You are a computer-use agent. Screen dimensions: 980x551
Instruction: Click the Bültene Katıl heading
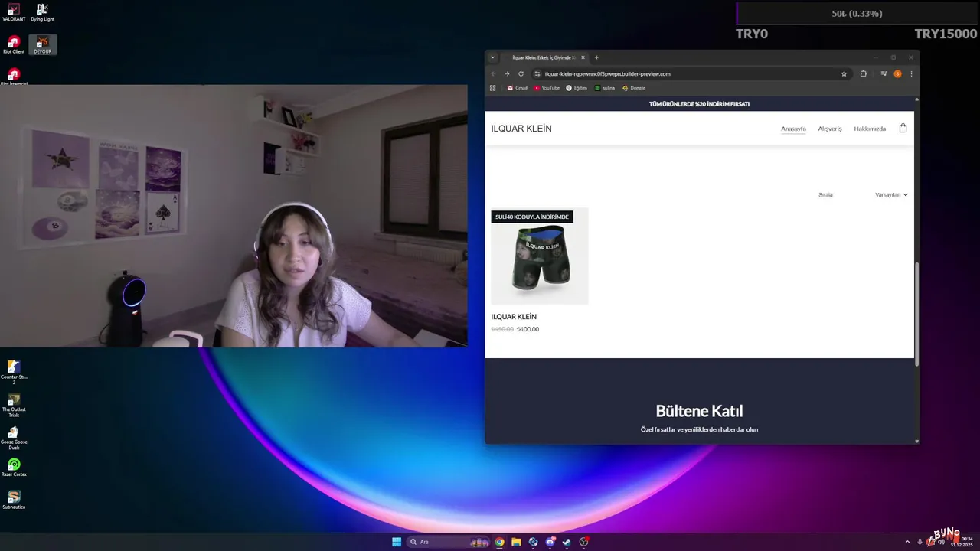pos(699,411)
